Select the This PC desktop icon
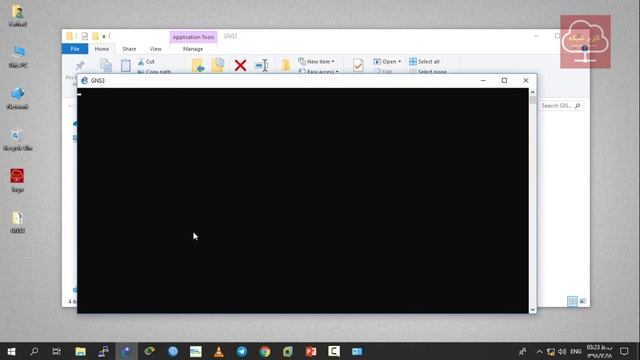640x360 pixels. tap(18, 56)
